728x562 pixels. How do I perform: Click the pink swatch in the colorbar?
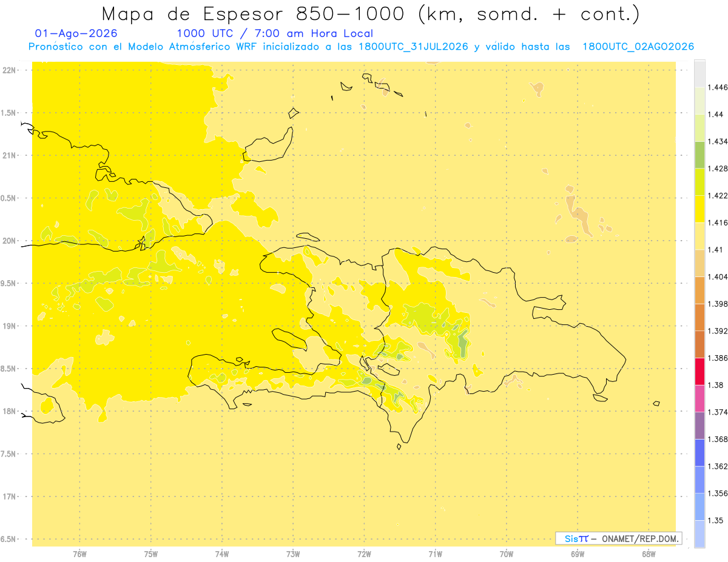click(699, 398)
